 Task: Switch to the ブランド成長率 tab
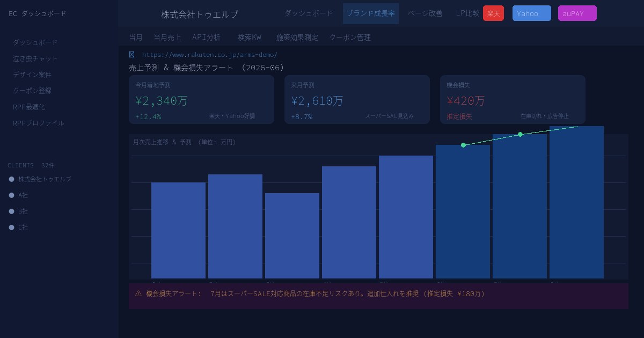(371, 13)
